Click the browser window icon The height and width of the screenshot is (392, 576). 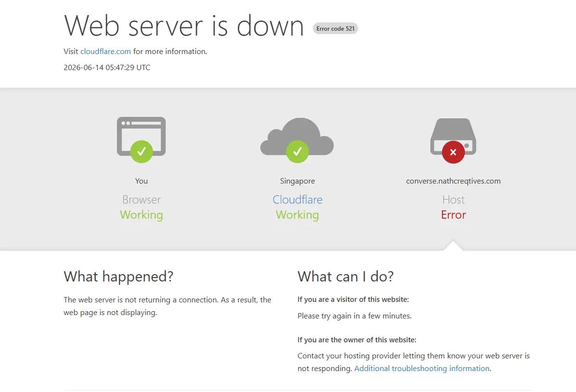pos(141,136)
